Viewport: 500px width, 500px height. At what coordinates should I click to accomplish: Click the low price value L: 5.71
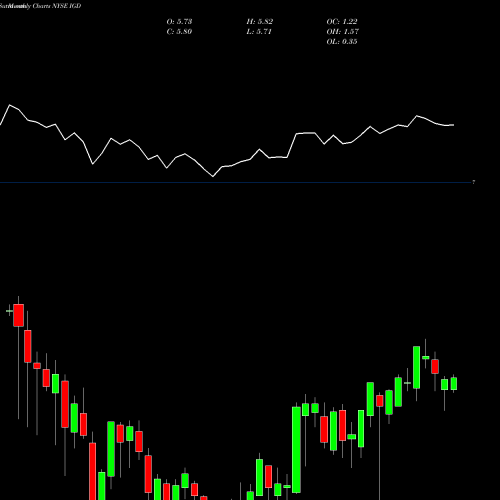click(259, 32)
